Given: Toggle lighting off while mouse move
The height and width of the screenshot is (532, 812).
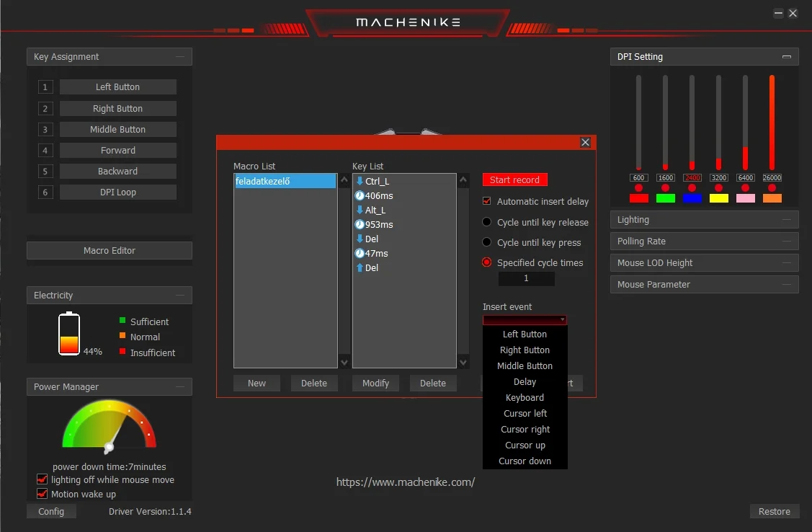Looking at the screenshot, I should [x=43, y=479].
